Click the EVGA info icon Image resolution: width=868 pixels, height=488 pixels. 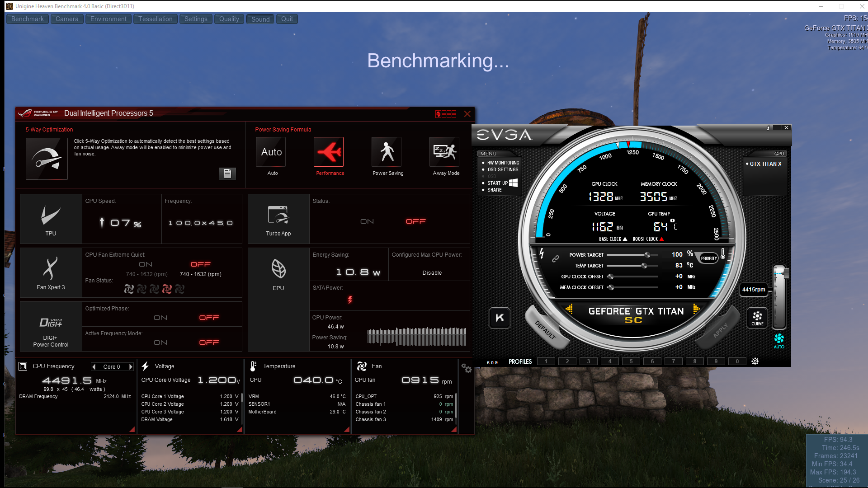tap(768, 128)
